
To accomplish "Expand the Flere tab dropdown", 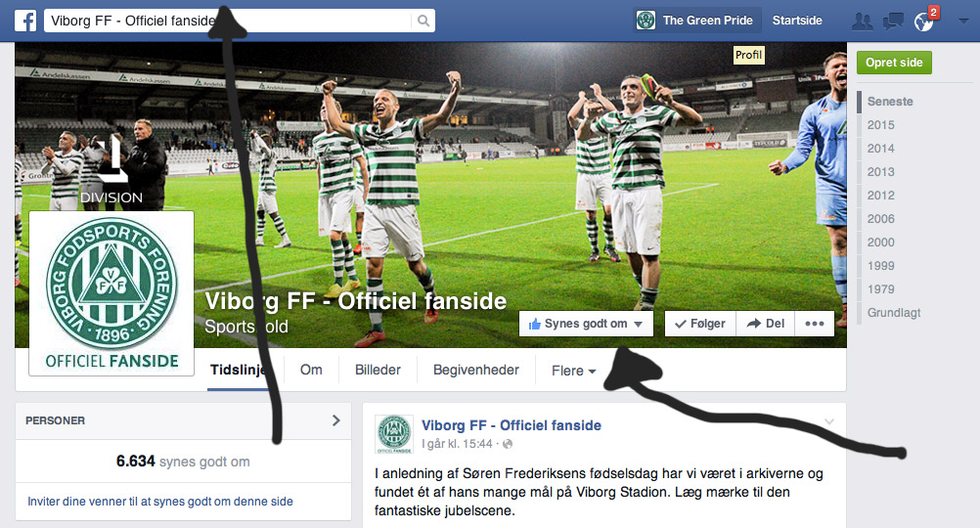I will (573, 371).
